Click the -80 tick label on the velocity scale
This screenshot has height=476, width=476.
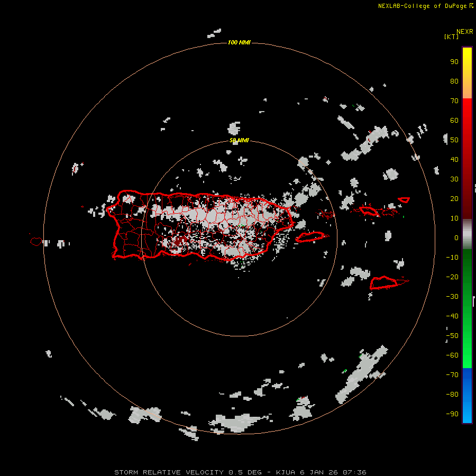[x=452, y=395]
